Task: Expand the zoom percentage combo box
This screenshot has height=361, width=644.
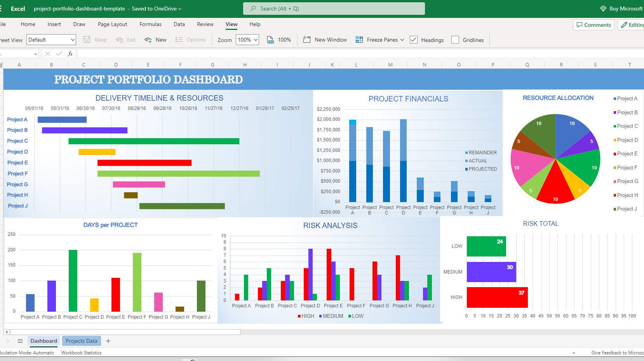Action: click(247, 40)
